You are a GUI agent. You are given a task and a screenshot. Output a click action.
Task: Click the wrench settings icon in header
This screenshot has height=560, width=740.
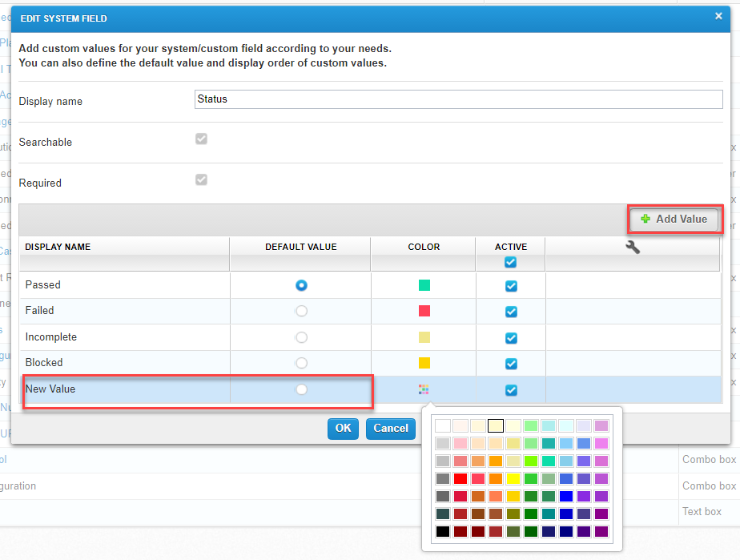(x=632, y=248)
